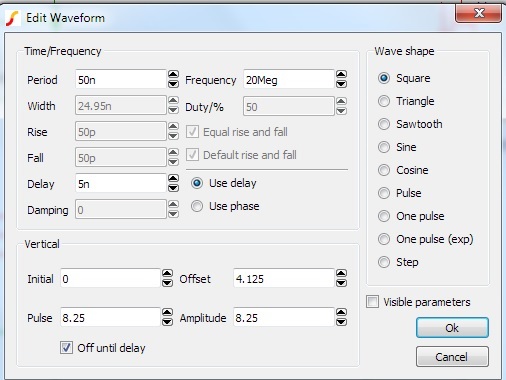Select Triangle wave shape
This screenshot has width=506, height=380.
(406, 101)
